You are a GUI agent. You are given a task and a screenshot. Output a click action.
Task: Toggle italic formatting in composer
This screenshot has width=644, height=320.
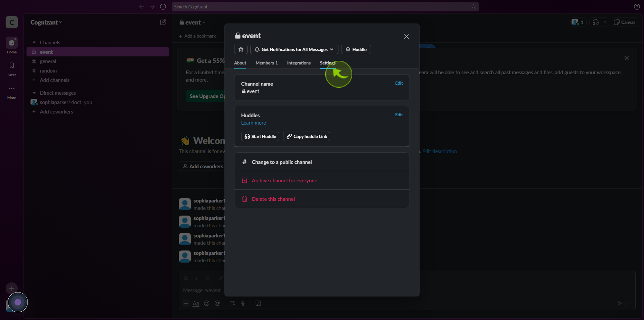[197, 278]
